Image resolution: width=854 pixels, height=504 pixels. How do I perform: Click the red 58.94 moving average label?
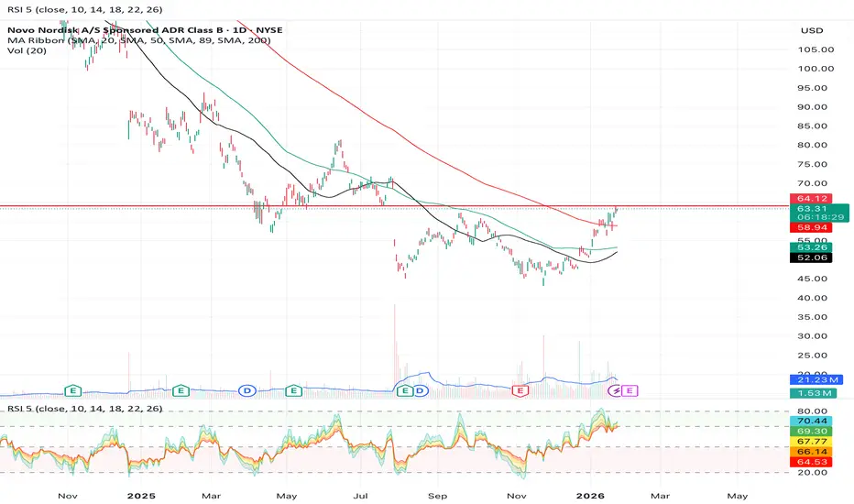(811, 227)
